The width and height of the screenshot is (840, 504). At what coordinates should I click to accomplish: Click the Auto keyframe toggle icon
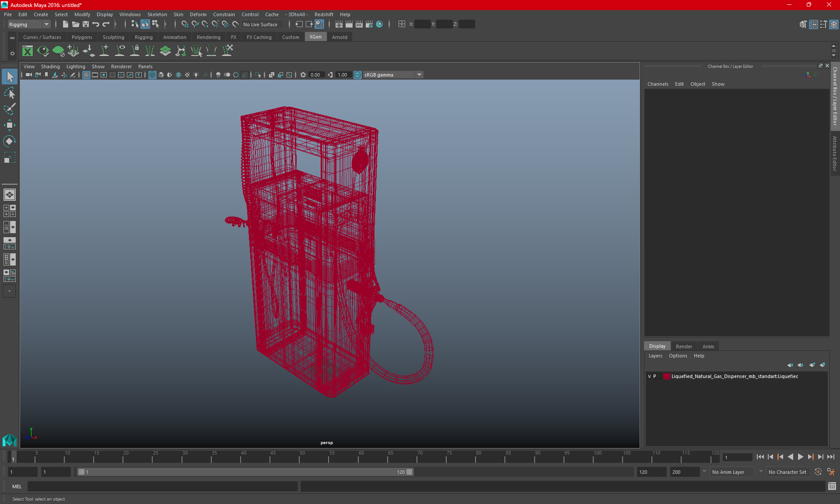click(x=818, y=472)
